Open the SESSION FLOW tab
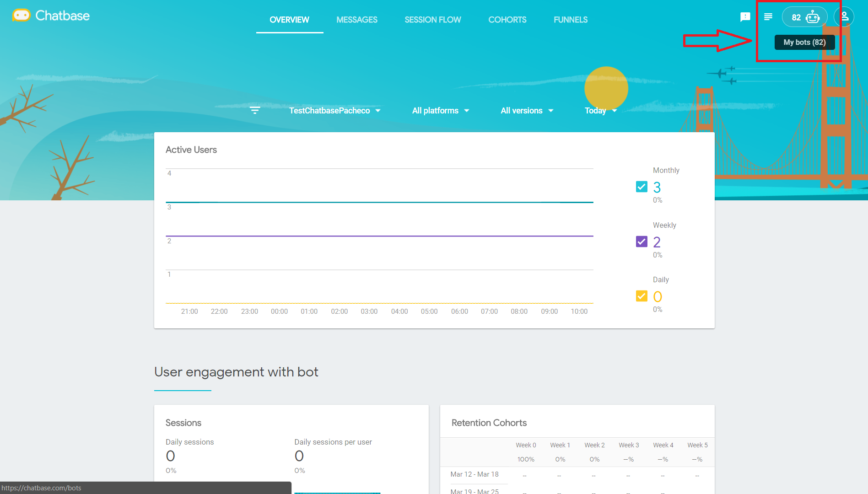Viewport: 868px width, 494px height. click(x=432, y=20)
